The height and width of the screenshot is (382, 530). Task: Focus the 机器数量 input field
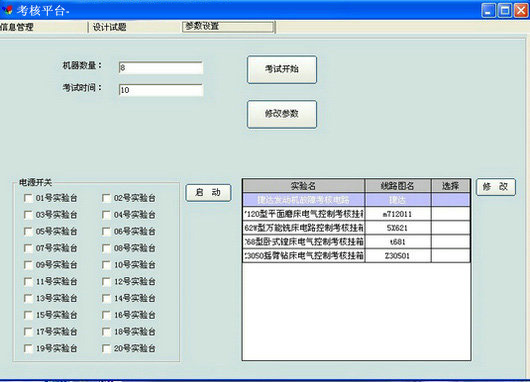click(161, 68)
